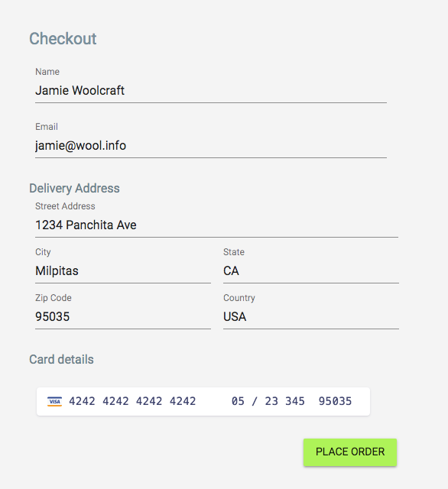Place the order with green button
The width and height of the screenshot is (448, 489).
[350, 452]
